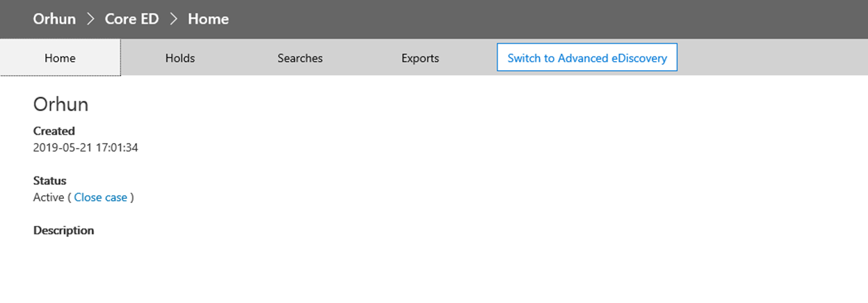Click the Status field label
This screenshot has height=303, width=868.
(50, 181)
